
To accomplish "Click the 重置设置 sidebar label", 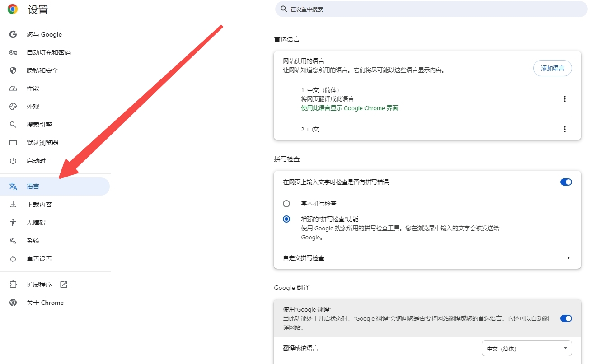I will point(39,259).
